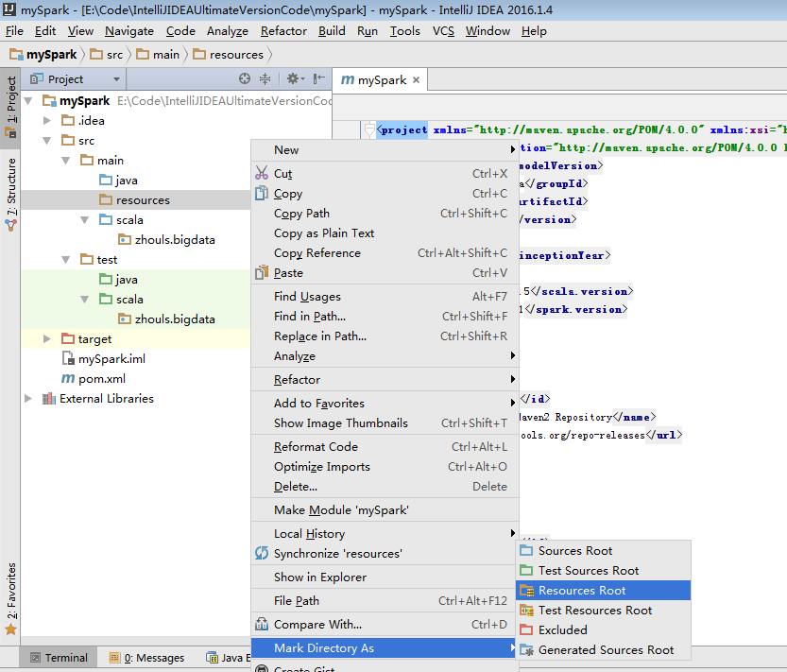The width and height of the screenshot is (787, 672).
Task: Expand the target folder
Action: [47, 339]
